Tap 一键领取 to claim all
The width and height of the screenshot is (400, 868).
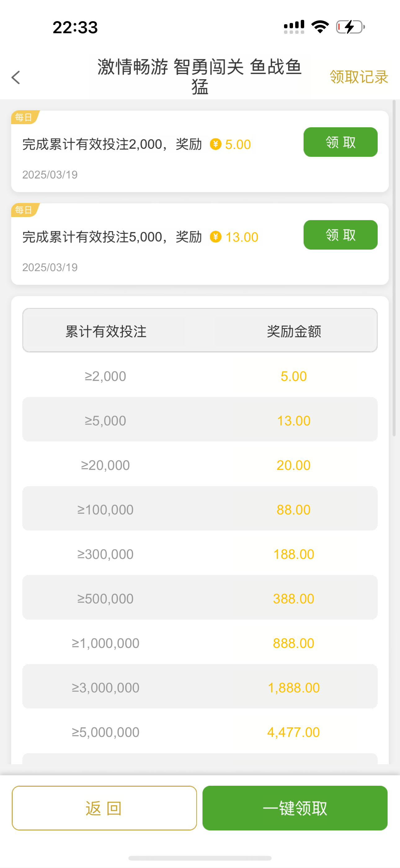pyautogui.click(x=295, y=808)
